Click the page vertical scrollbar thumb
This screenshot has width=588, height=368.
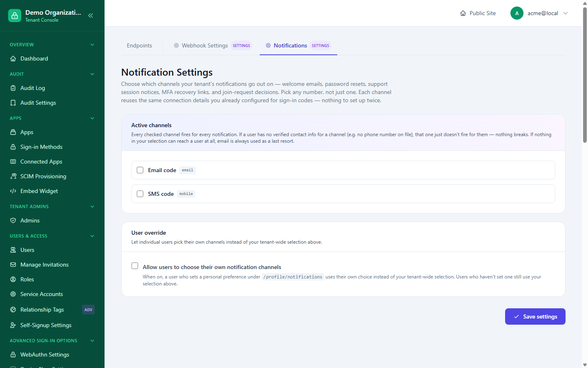pos(585,75)
